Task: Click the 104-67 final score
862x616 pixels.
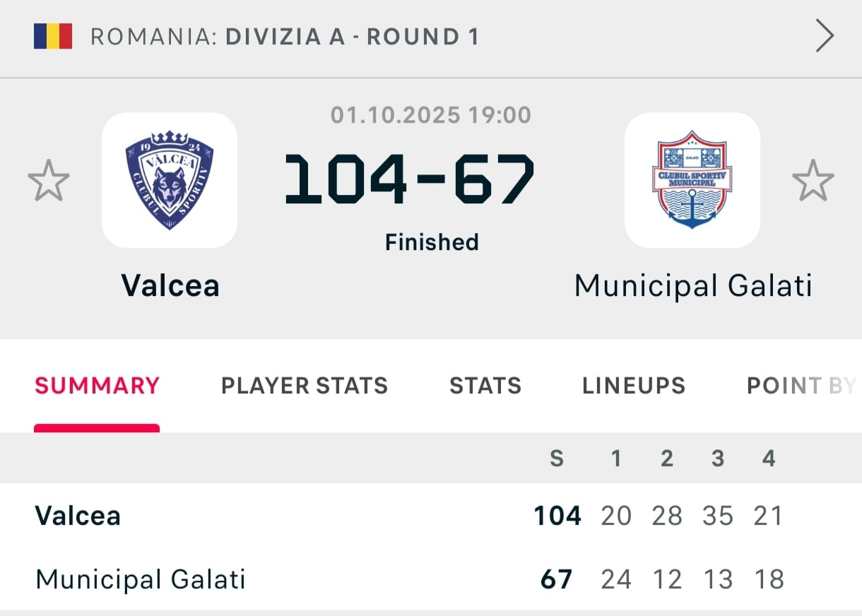Action: [x=410, y=180]
